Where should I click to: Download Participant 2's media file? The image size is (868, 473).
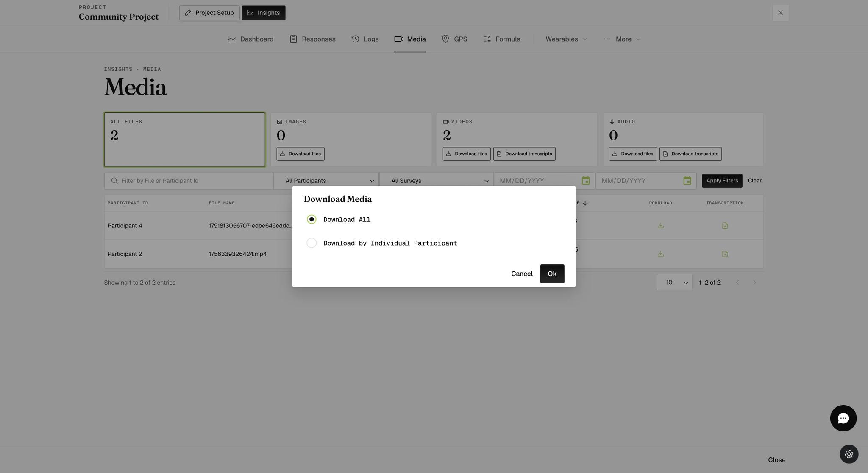pos(660,254)
